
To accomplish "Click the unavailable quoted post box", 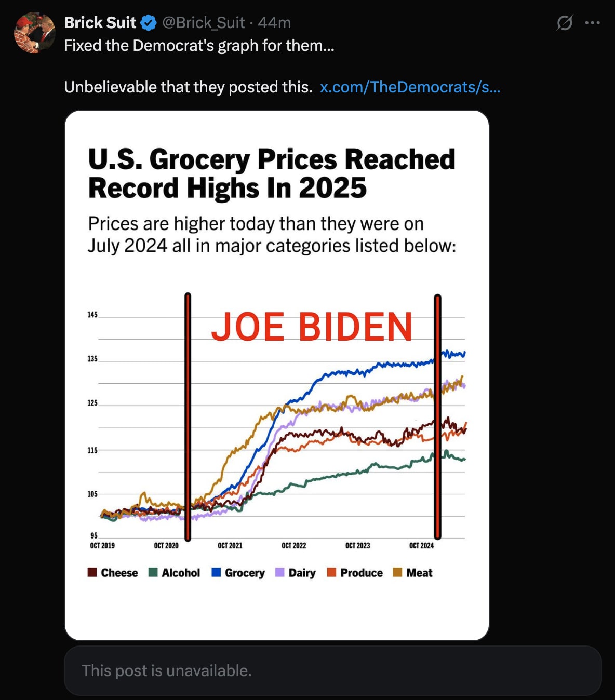I will (332, 670).
